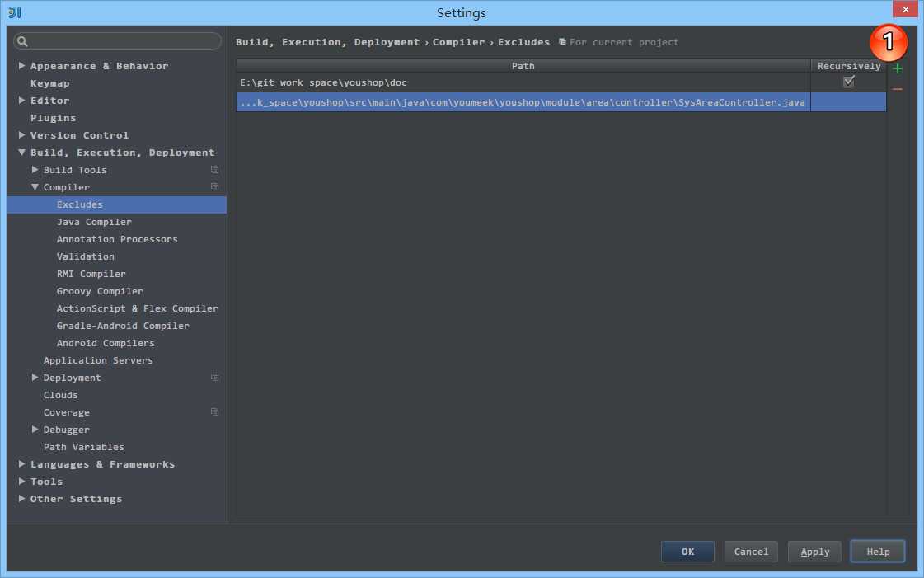Click the IntelliJ logo in title bar
This screenshot has width=924, height=578.
15,12
